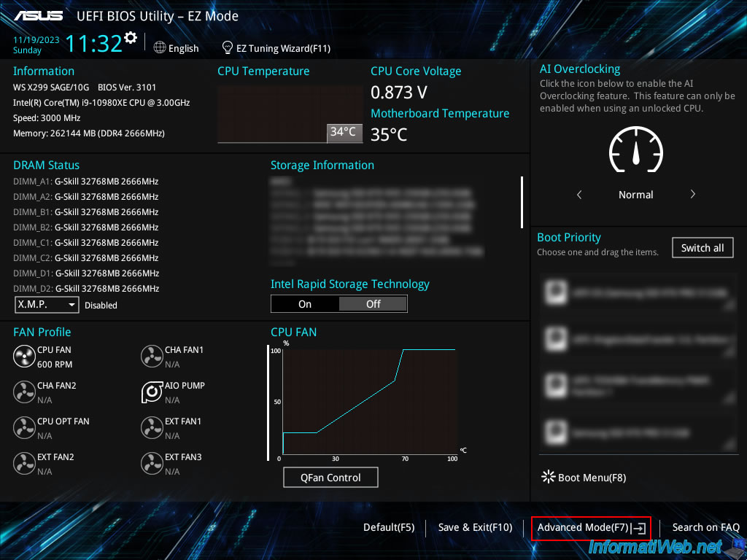Click the Boot Menu(F8) icon

(x=548, y=477)
